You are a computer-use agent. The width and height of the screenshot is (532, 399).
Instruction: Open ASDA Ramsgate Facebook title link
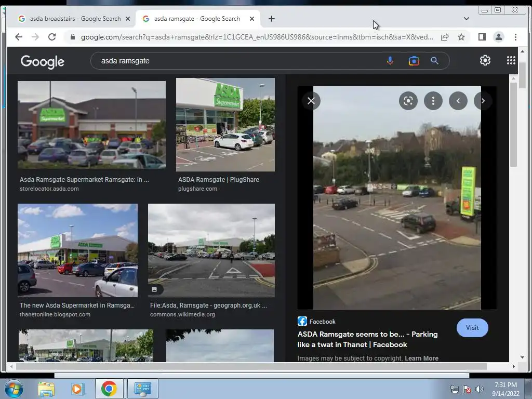click(x=367, y=339)
